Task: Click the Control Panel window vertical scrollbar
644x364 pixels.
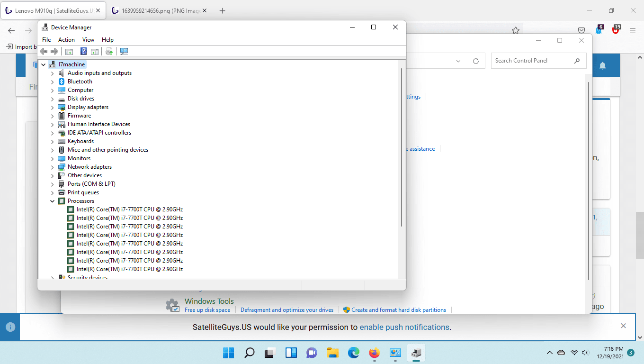Action: click(589, 181)
